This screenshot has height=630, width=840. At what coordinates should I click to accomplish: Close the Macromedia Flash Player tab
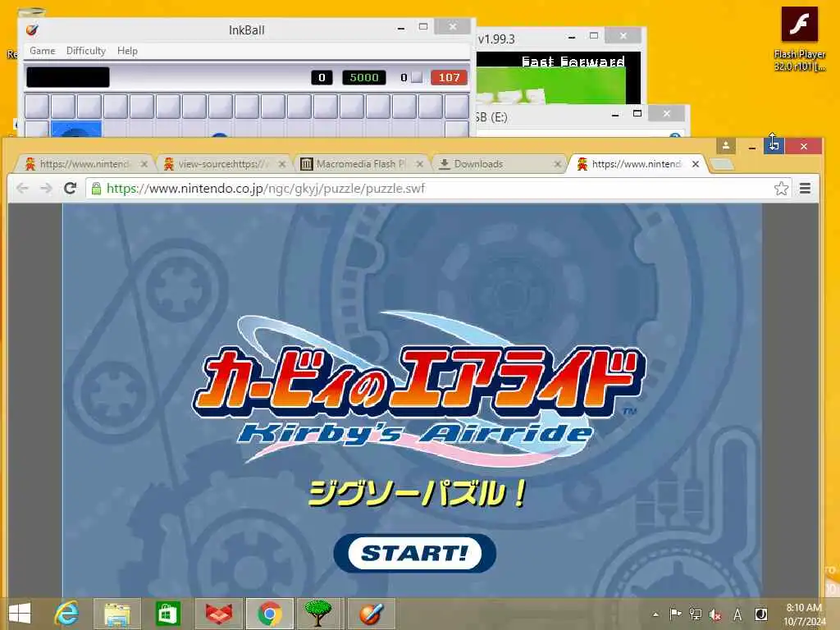tap(419, 164)
